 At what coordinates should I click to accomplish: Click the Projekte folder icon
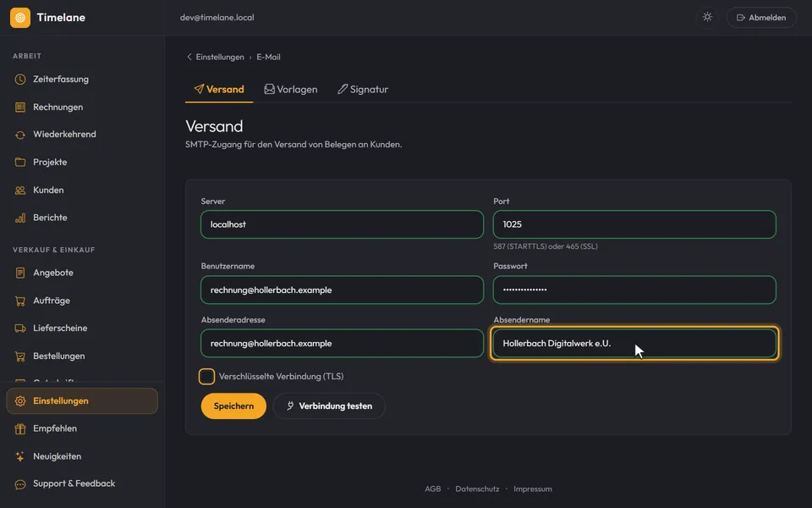(20, 163)
